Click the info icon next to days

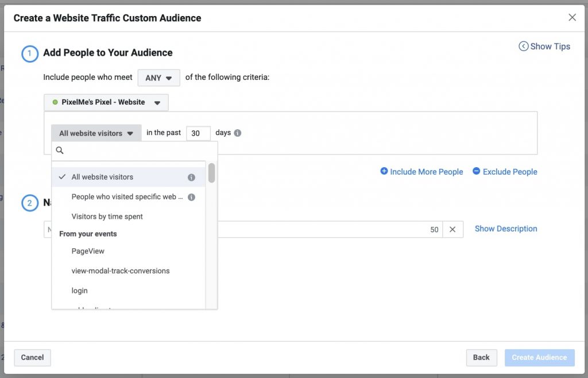click(238, 133)
